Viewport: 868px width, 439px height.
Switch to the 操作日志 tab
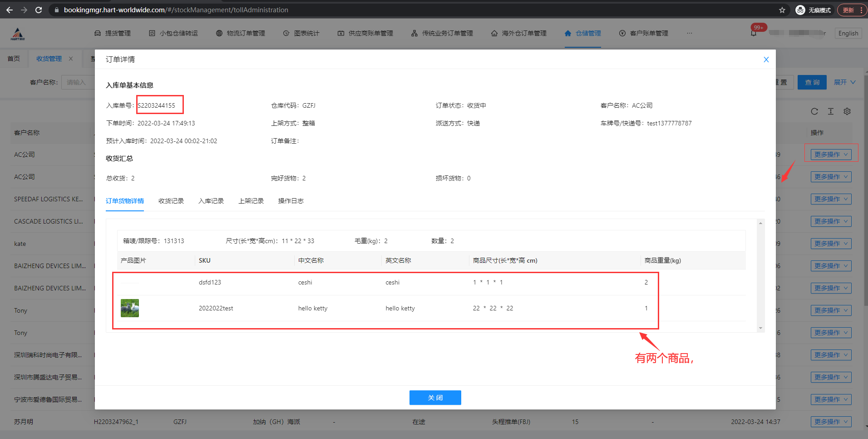[x=291, y=201]
